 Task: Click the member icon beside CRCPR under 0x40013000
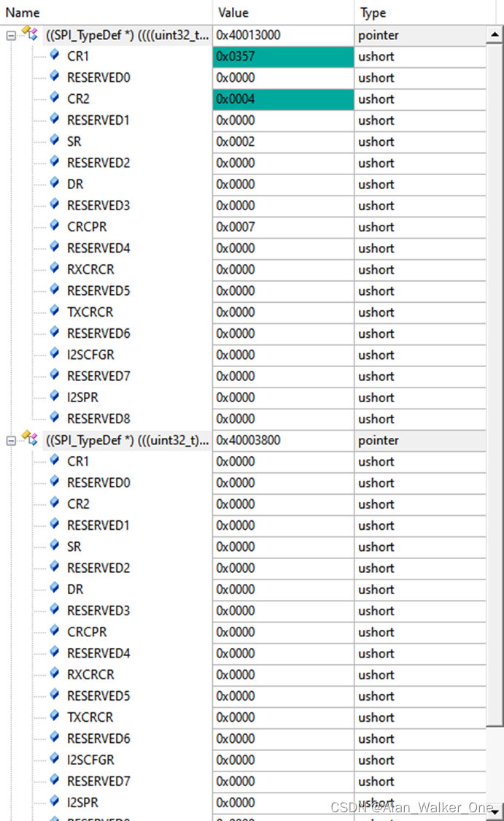coord(55,226)
